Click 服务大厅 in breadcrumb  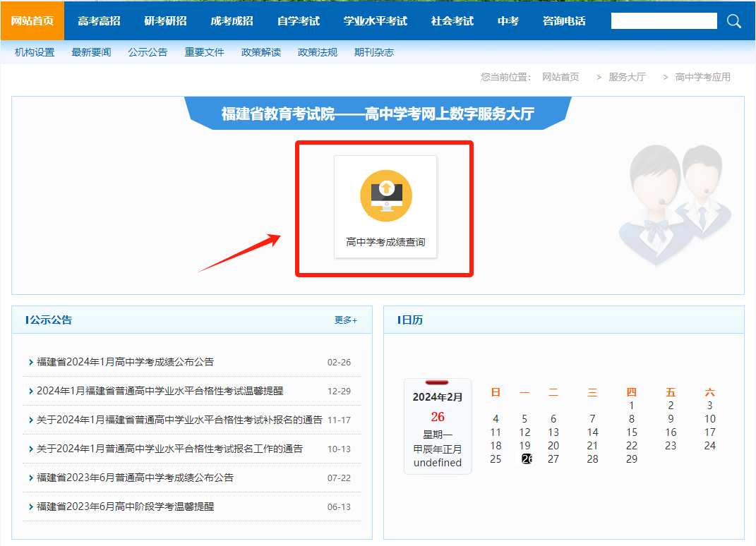coord(627,77)
